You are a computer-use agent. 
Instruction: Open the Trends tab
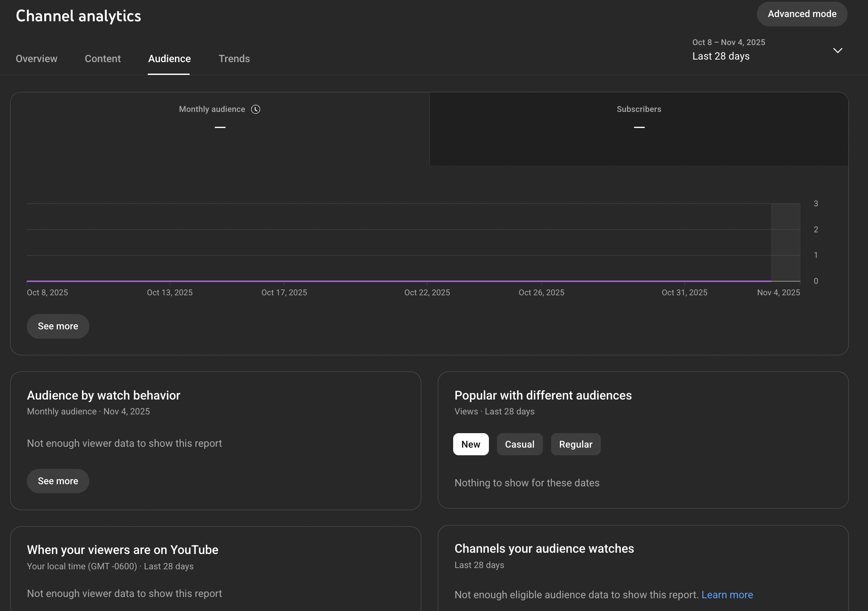pyautogui.click(x=234, y=59)
